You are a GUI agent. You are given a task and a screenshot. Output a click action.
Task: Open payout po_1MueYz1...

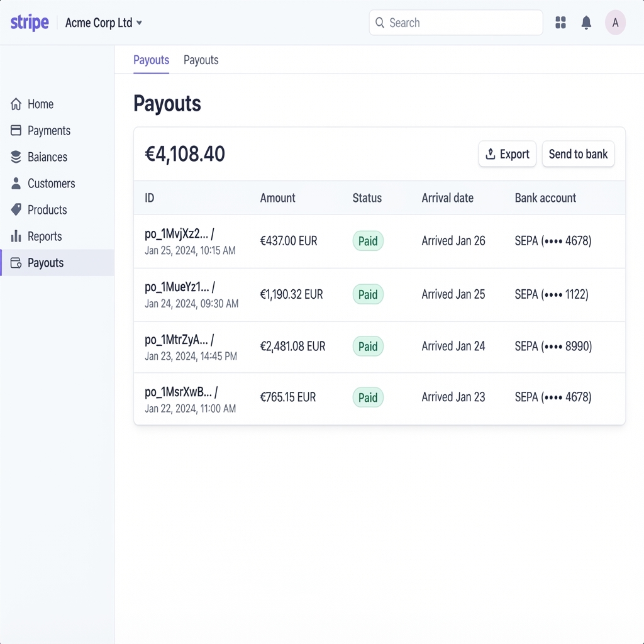click(180, 287)
